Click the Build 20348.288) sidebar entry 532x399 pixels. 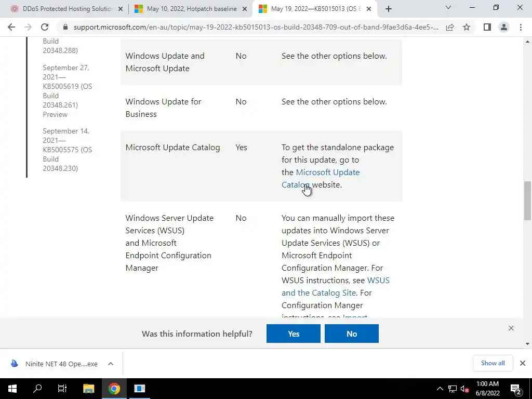tap(60, 46)
